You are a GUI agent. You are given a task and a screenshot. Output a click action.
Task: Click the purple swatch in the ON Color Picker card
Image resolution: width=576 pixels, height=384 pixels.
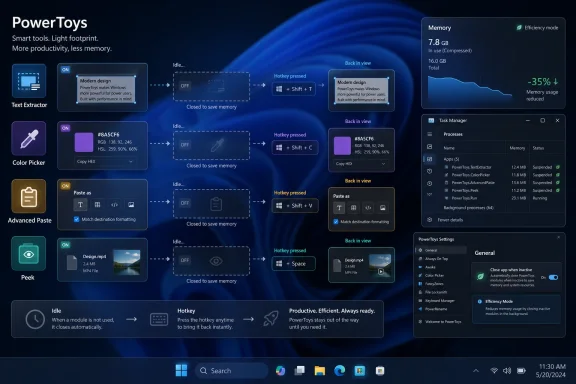pyautogui.click(x=84, y=142)
